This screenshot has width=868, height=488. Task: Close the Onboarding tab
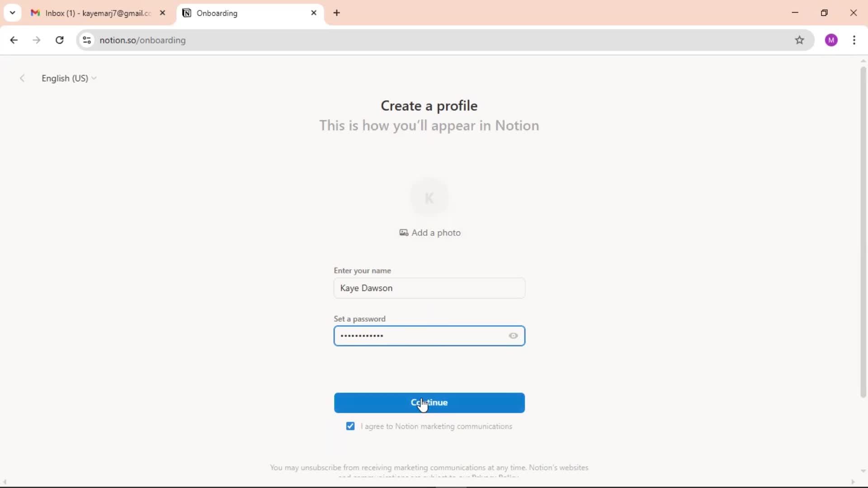(x=314, y=13)
